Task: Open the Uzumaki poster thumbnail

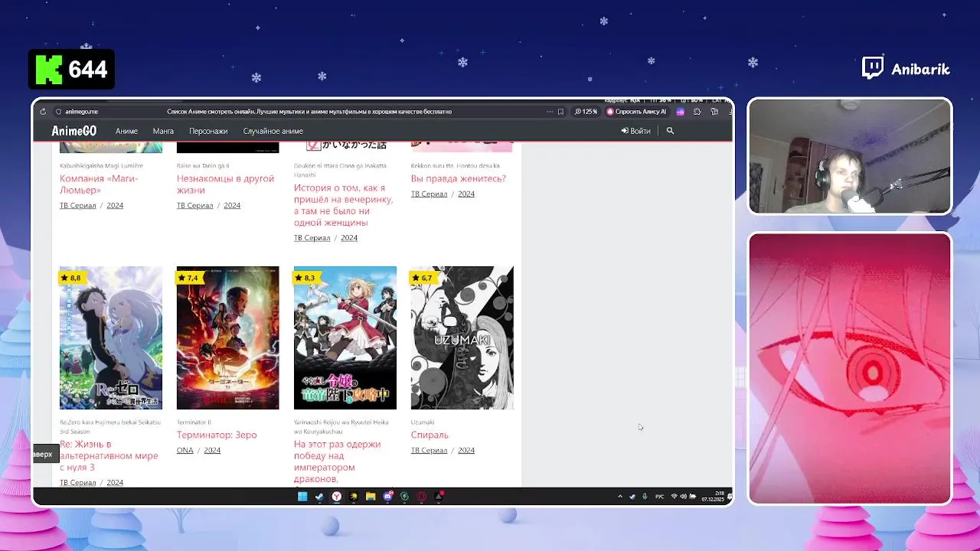Action: coord(462,337)
